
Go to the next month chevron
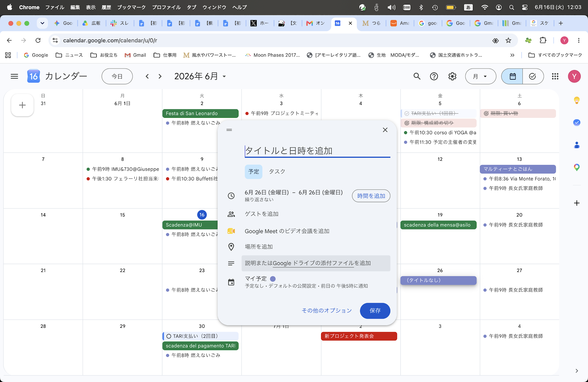[160, 76]
